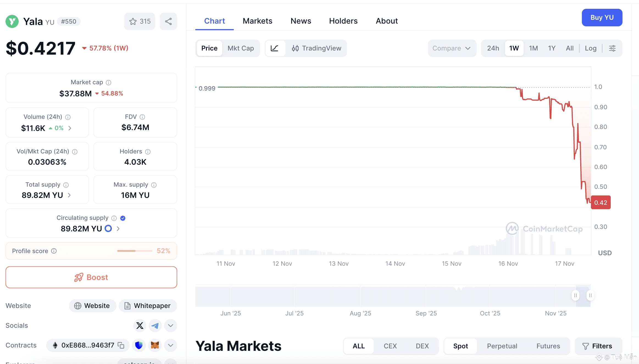
Task: Click the right handle of range slider
Action: point(590,295)
